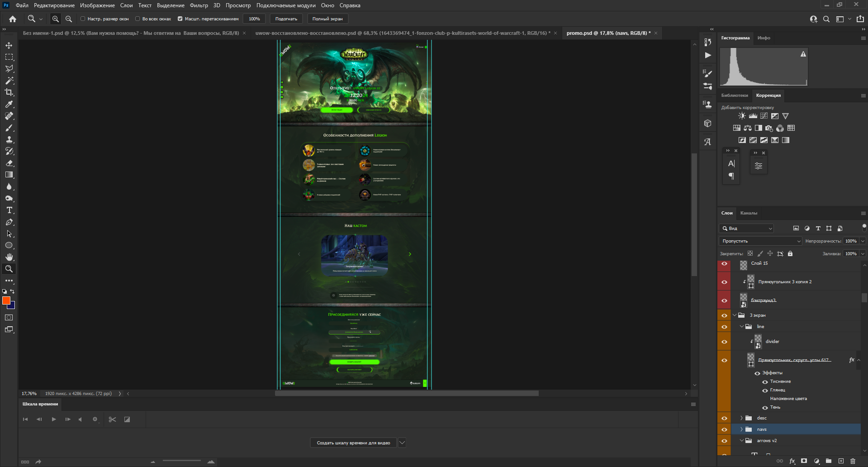Click the 'Подогнать' button

[286, 19]
